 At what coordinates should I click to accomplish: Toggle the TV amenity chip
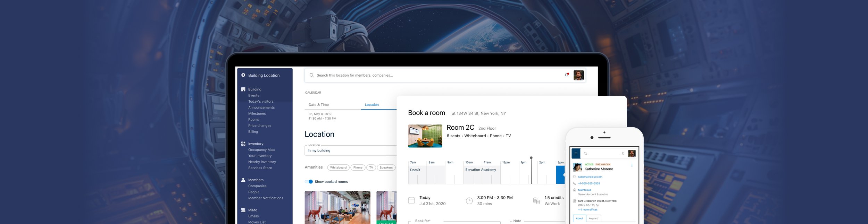(x=371, y=167)
